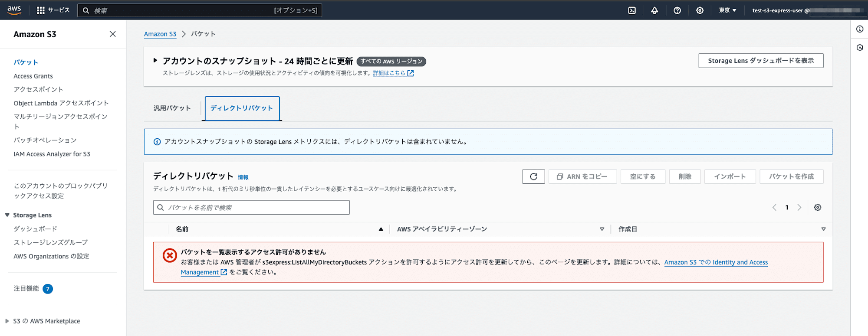Image resolution: width=868 pixels, height=336 pixels.
Task: Open Amazon S3 での Identity and Access link
Action: (x=716, y=262)
